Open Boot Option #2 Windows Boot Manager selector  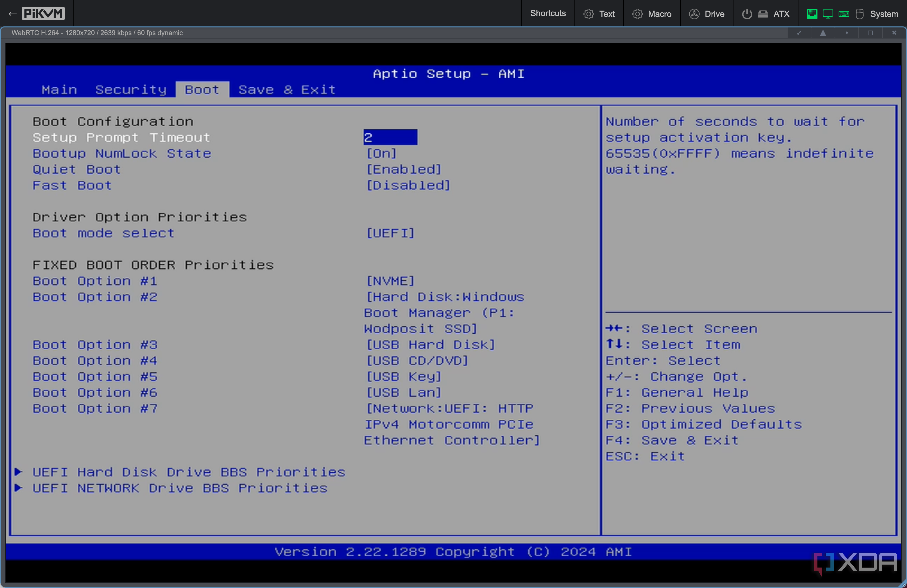pos(444,313)
